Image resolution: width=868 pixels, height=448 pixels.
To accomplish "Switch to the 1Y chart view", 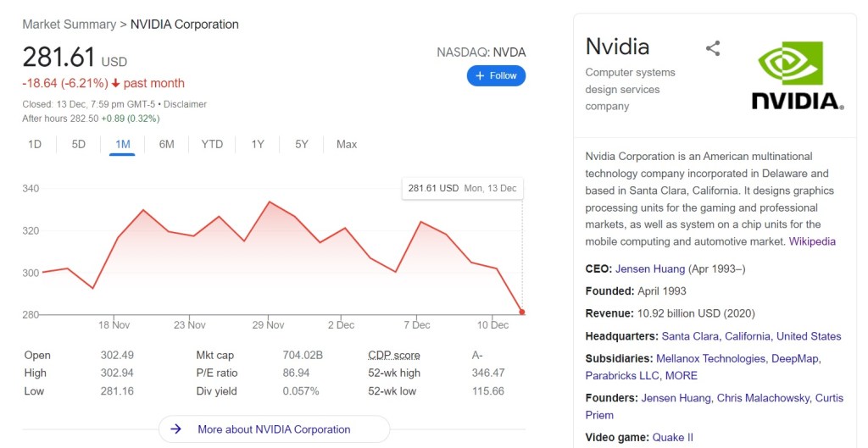I will point(258,144).
